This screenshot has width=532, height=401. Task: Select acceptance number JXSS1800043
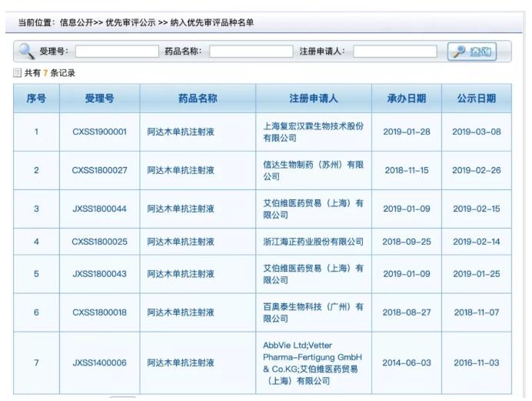pos(99,274)
